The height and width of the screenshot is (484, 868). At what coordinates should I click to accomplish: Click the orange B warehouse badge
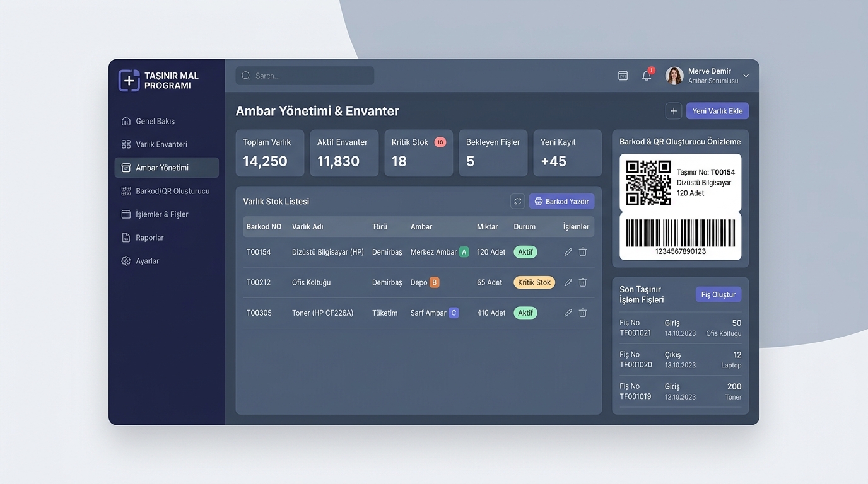point(435,282)
